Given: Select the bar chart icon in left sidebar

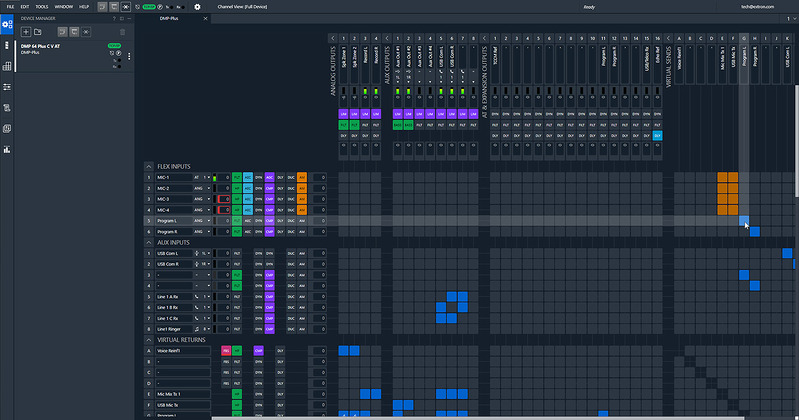Looking at the screenshot, I should click(7, 150).
